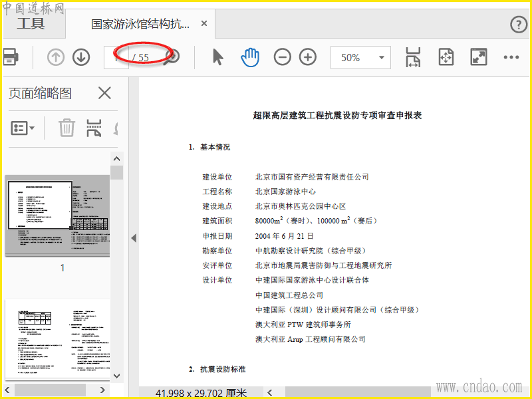Click the heading 超限高层建筑工程抗震设防专项审查申报表
The width and height of the screenshot is (532, 399).
(337, 115)
